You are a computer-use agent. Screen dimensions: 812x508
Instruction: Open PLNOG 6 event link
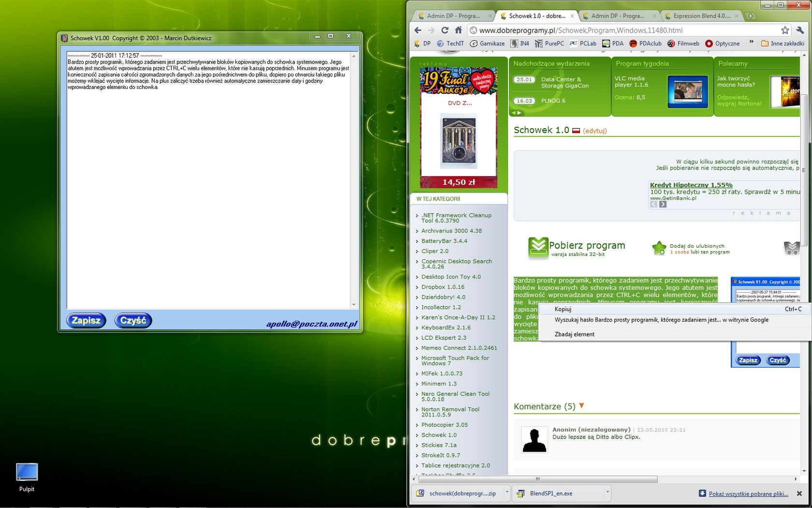click(553, 101)
